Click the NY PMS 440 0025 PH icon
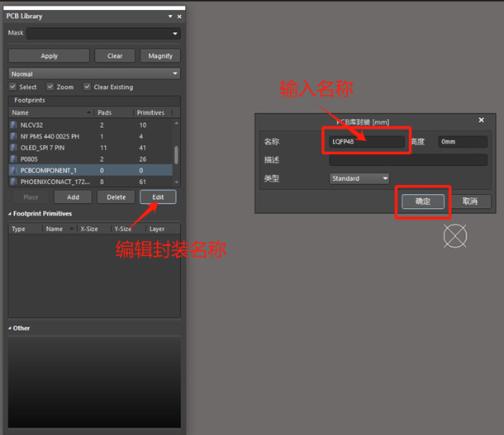 tap(13, 136)
